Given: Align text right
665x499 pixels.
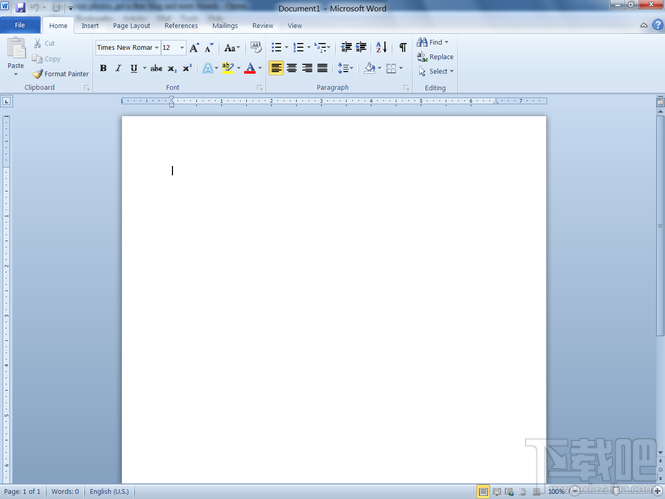Looking at the screenshot, I should (307, 68).
